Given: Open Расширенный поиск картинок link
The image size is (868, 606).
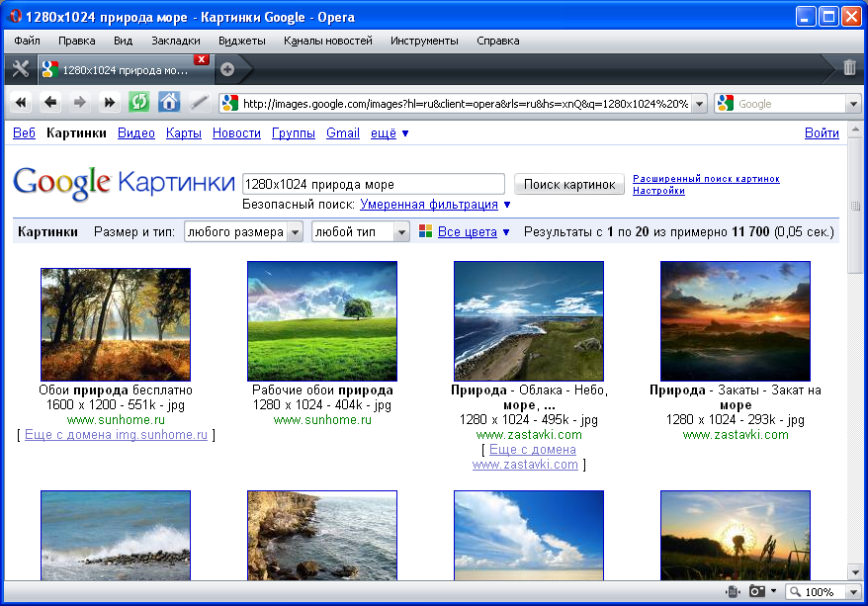Looking at the screenshot, I should coord(706,178).
